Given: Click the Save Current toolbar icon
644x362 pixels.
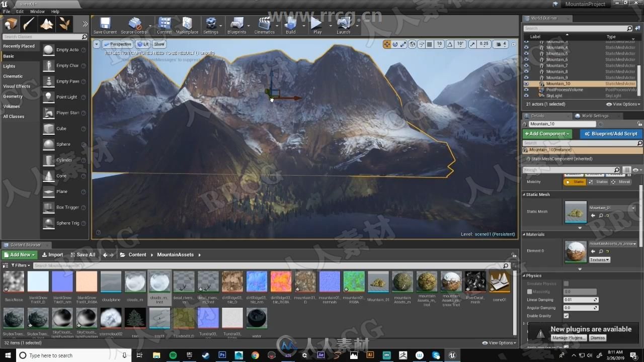Looking at the screenshot, I should coord(105,25).
